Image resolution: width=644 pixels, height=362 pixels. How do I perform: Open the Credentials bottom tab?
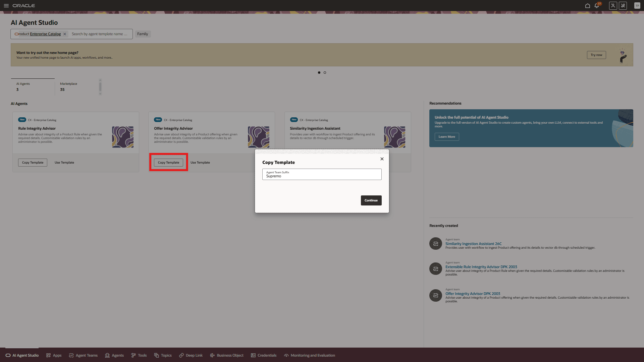[264, 355]
